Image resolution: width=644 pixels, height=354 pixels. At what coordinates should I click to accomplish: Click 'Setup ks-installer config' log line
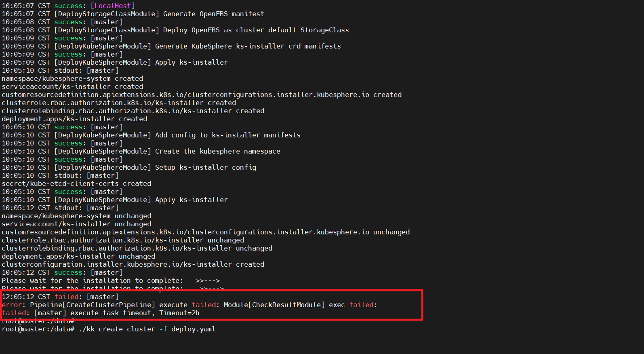[129, 167]
